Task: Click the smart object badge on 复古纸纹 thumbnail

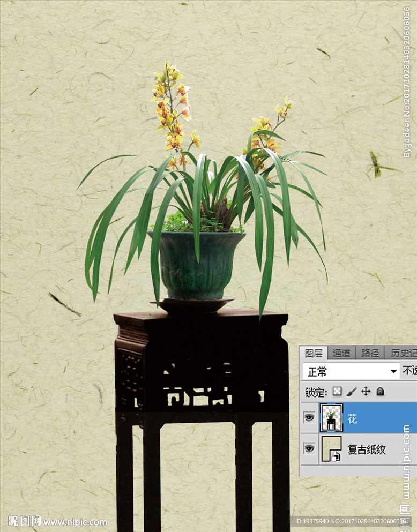Action: click(336, 456)
